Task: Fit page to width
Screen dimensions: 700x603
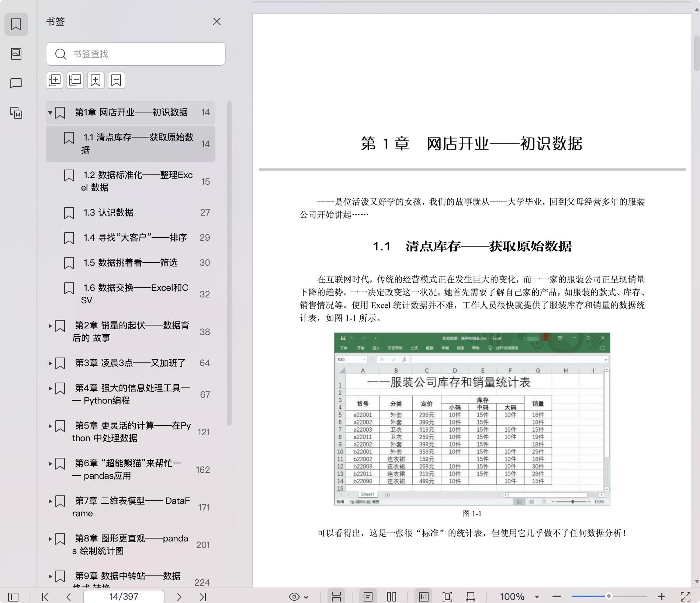Action: [471, 597]
